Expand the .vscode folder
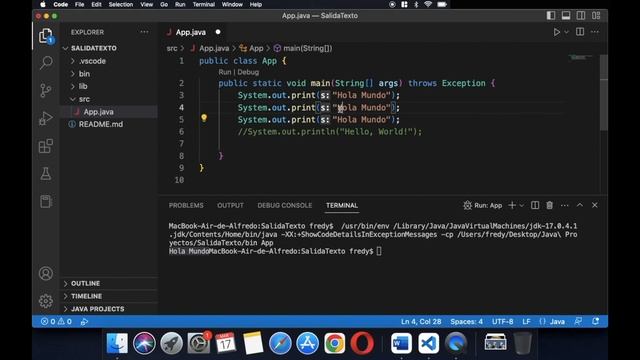The width and height of the screenshot is (640, 360). (109, 61)
